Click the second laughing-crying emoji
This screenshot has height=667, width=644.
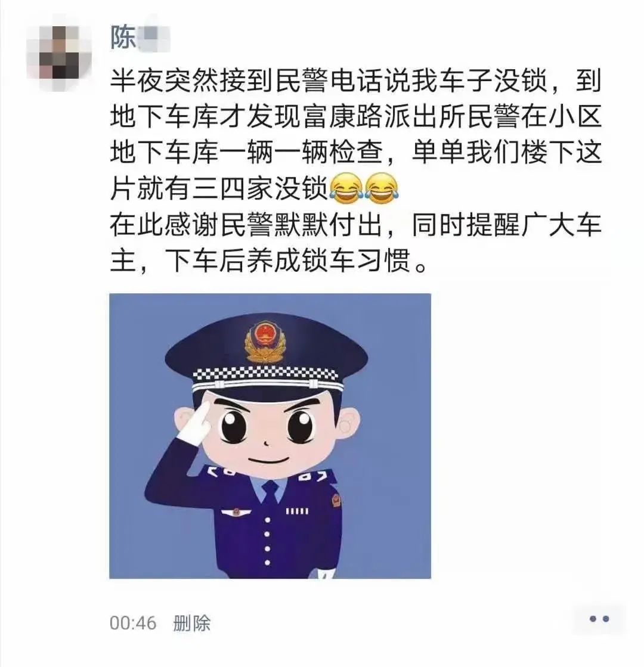pos(382,187)
